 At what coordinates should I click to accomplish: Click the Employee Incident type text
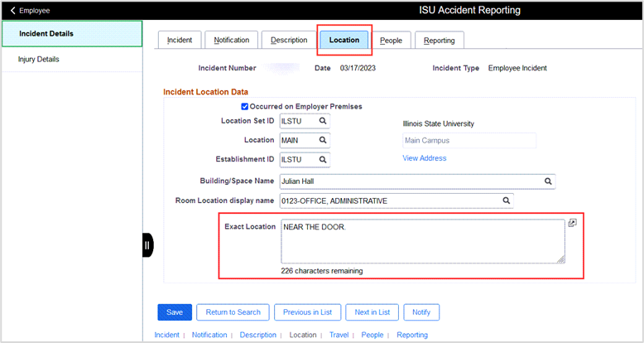click(517, 68)
